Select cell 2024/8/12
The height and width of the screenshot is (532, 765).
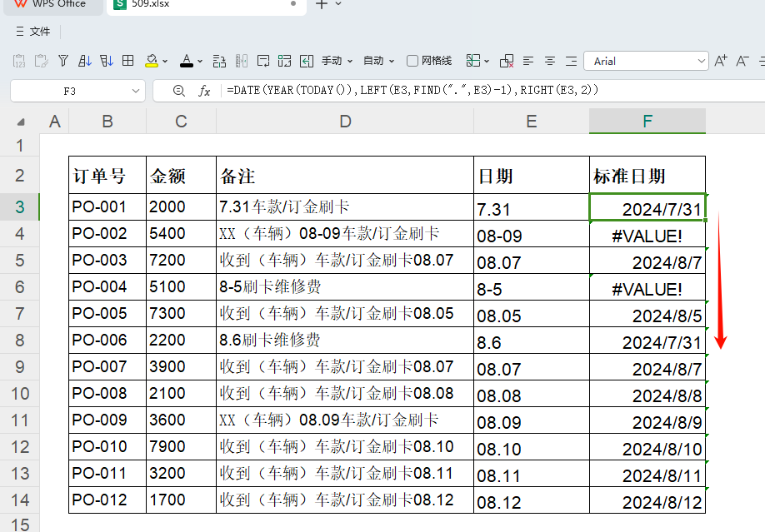point(647,500)
